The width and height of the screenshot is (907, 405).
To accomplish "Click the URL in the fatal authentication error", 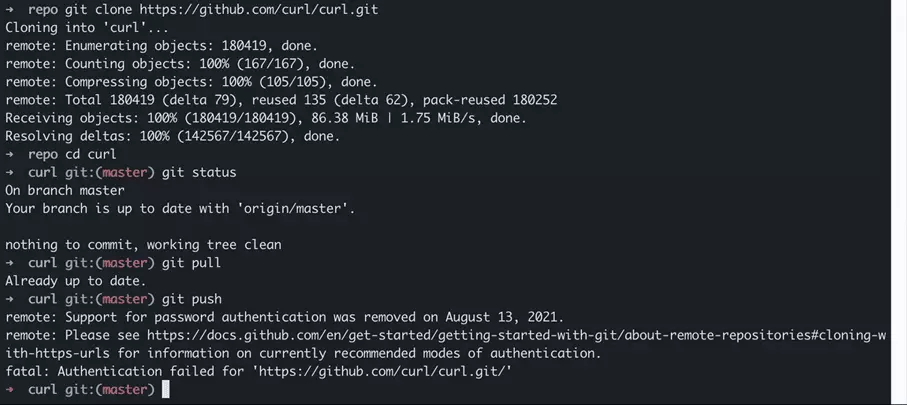I will (391, 371).
